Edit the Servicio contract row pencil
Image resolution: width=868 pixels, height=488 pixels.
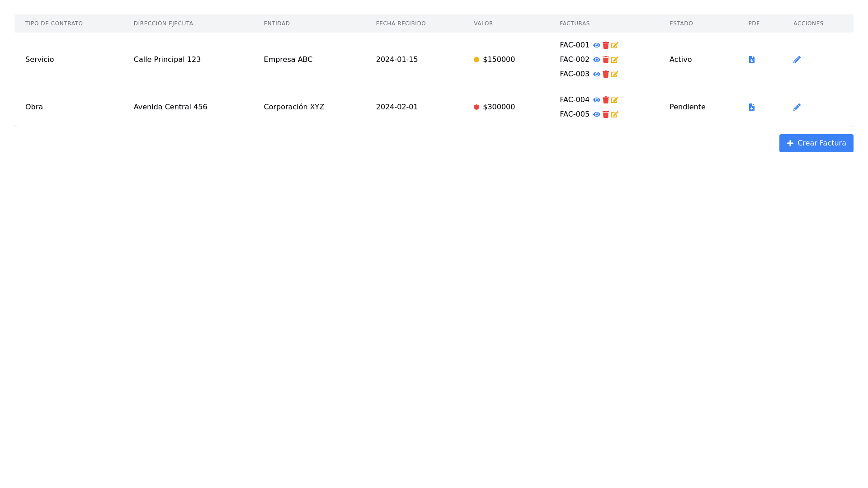click(x=797, y=60)
